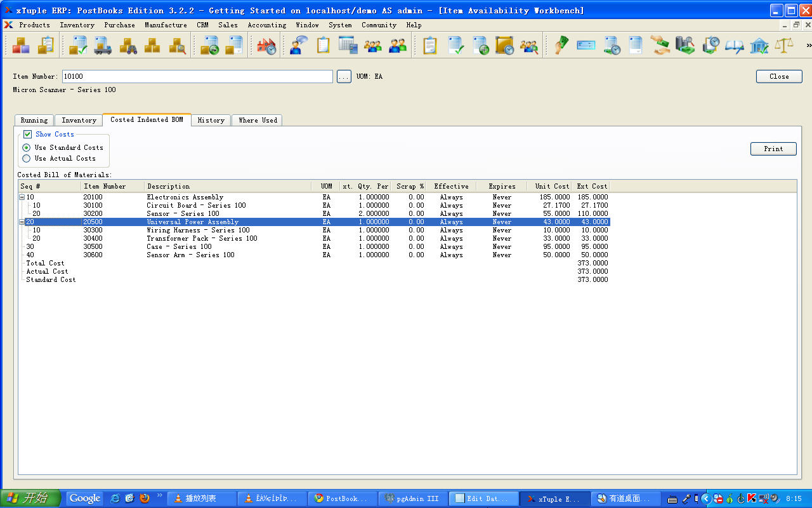Click the truck shipping toolbar icon
Viewport: 812px width, 508px height.
point(103,46)
